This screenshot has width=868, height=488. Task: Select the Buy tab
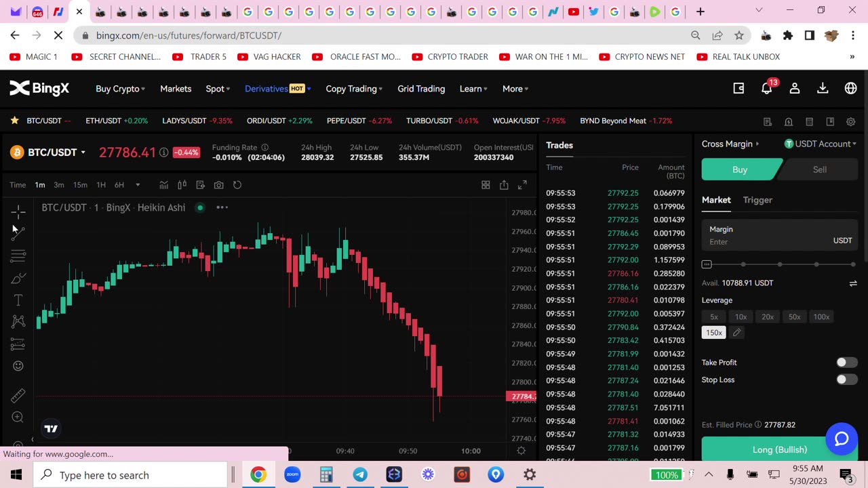[740, 169]
